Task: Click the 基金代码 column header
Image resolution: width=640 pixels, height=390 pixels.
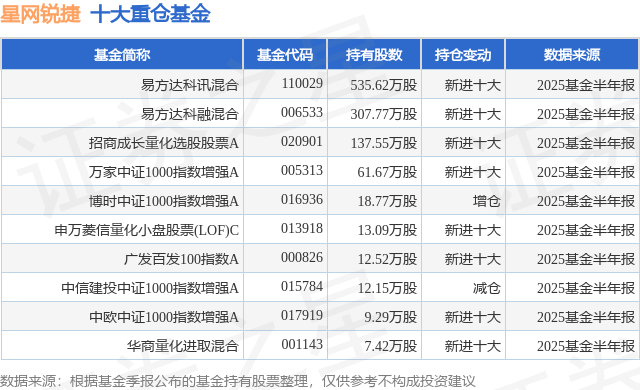Action: click(x=285, y=55)
